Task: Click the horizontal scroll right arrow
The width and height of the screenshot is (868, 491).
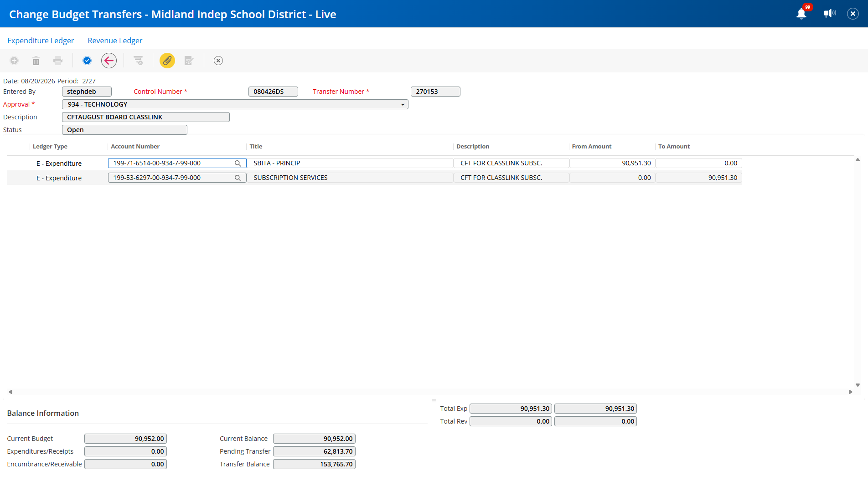Action: tap(851, 392)
